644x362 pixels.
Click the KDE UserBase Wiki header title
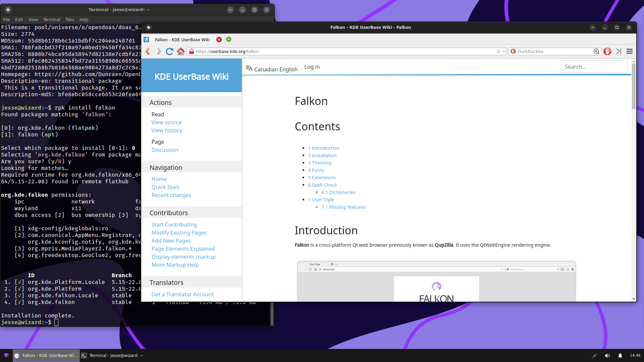point(192,77)
